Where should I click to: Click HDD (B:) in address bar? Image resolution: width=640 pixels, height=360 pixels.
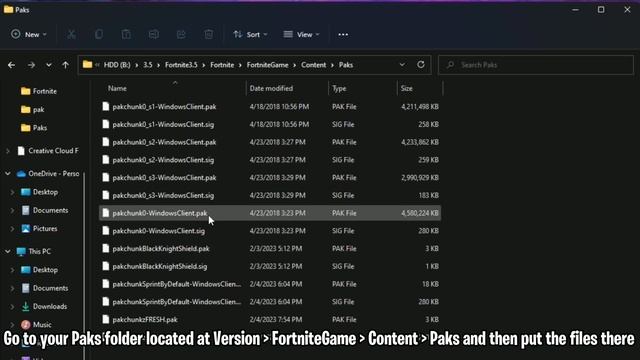pyautogui.click(x=117, y=65)
